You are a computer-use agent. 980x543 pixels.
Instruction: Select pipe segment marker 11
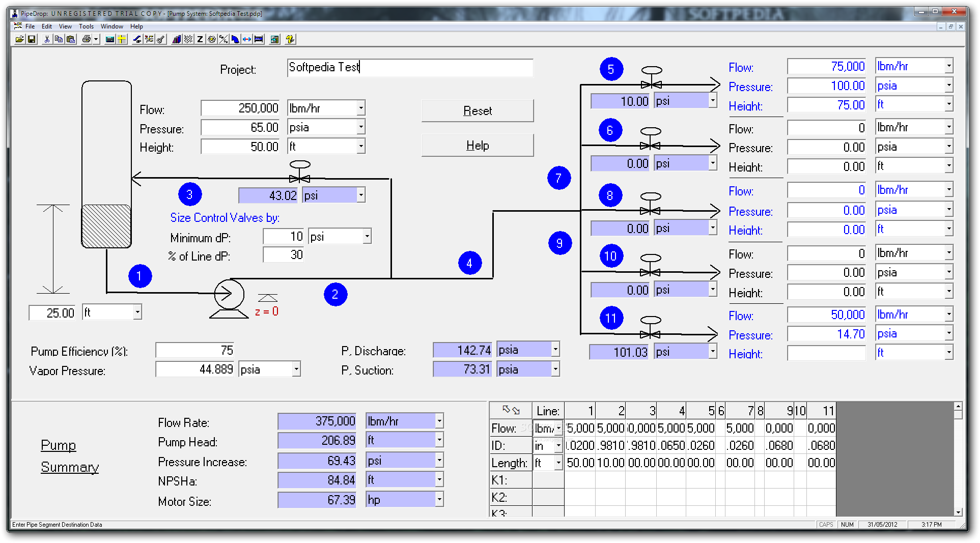(611, 318)
